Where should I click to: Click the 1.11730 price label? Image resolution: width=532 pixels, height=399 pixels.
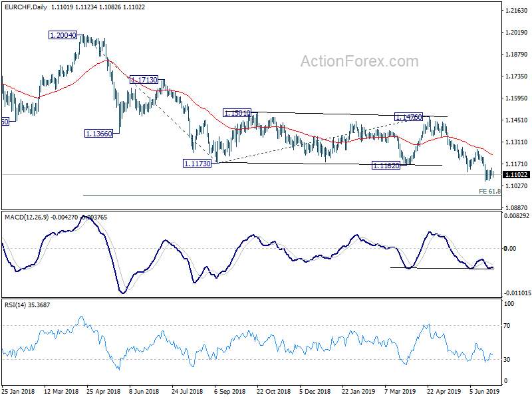[x=197, y=164]
